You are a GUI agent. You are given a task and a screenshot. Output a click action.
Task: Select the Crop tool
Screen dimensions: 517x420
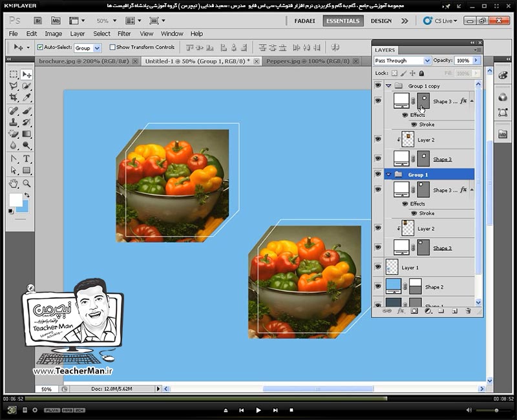(14, 98)
